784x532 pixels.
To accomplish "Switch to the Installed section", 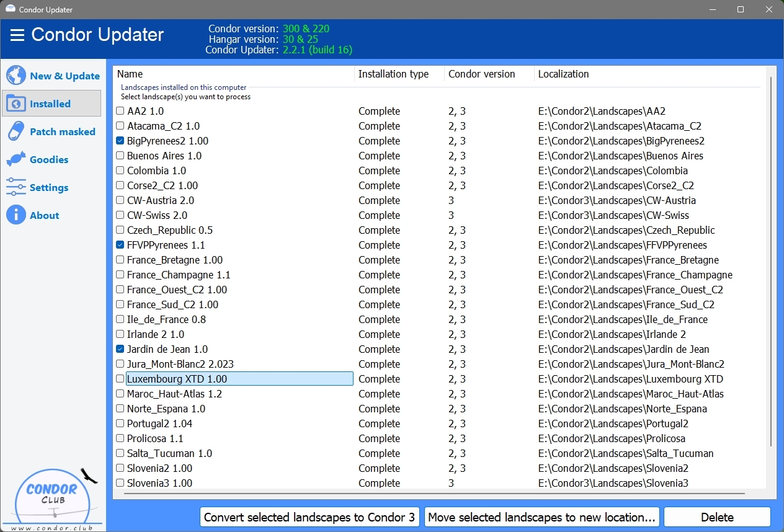I will coord(51,104).
